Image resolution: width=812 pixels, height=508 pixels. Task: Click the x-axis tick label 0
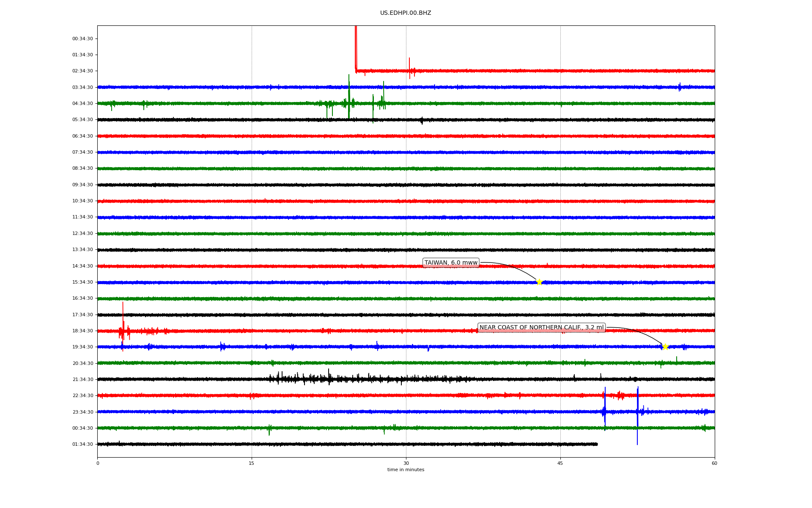(x=98, y=463)
